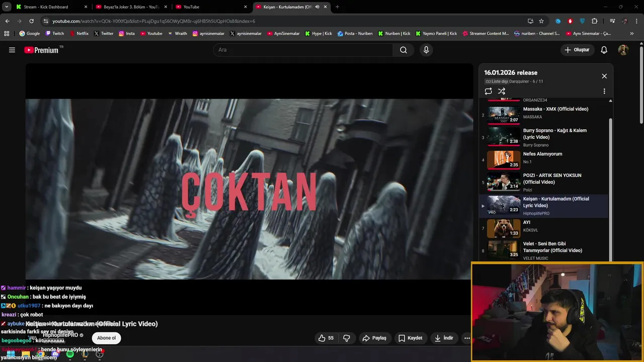The height and width of the screenshot is (362, 644).
Task: Open Chrome media controls icon
Action: coord(612,21)
